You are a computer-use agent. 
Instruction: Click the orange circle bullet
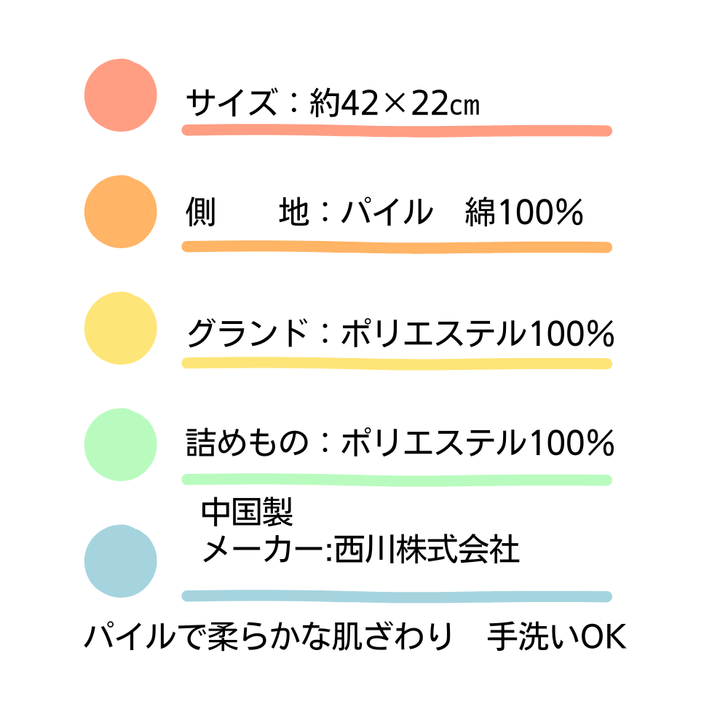point(120,212)
